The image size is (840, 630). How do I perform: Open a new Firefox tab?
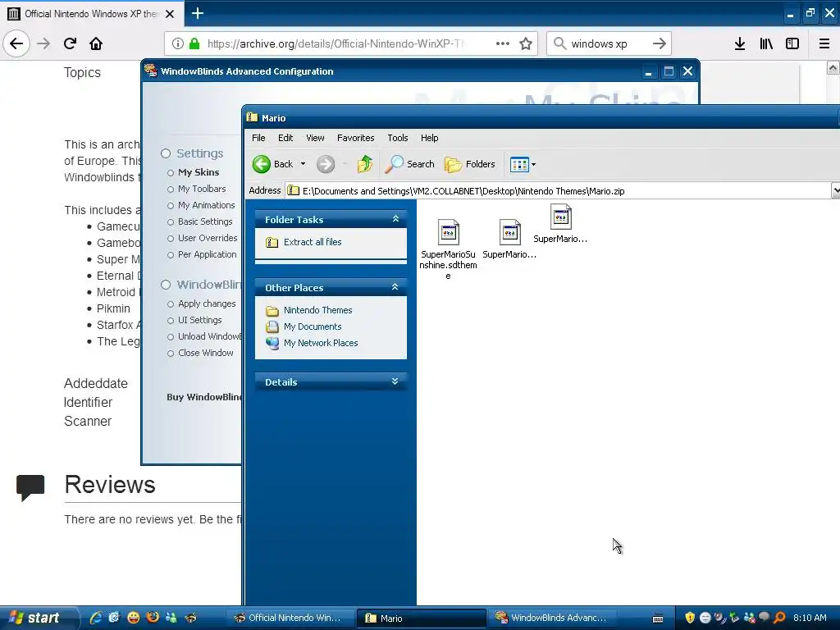197,13
